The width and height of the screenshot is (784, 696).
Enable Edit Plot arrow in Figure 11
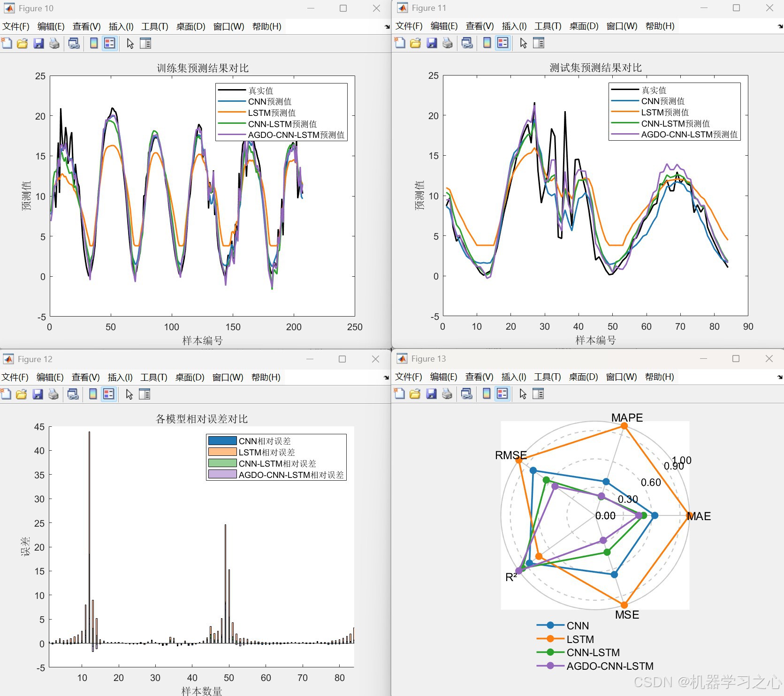pyautogui.click(x=523, y=43)
